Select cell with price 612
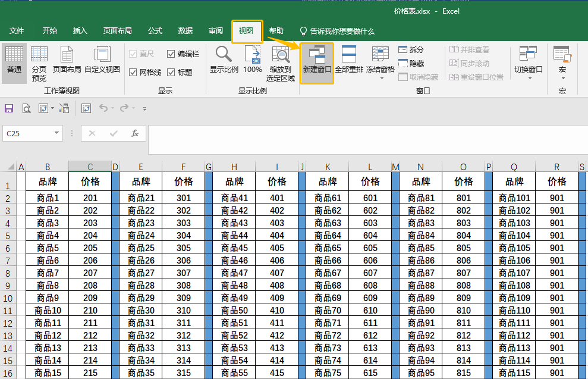The width and height of the screenshot is (588, 379). coord(370,335)
